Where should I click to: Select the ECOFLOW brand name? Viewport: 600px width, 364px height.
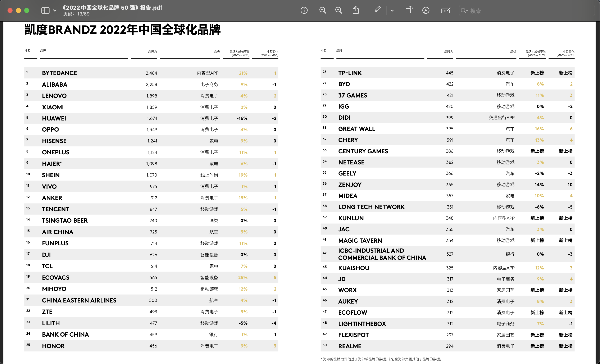click(353, 313)
